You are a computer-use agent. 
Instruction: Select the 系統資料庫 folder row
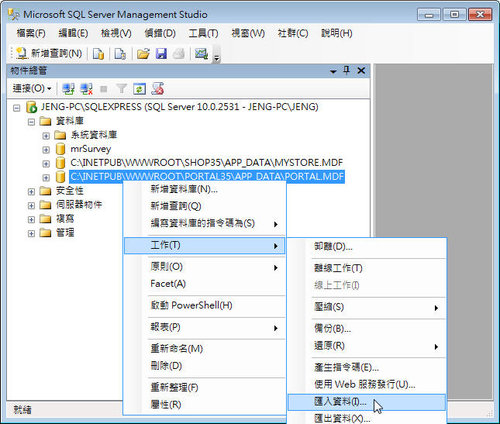pos(94,135)
